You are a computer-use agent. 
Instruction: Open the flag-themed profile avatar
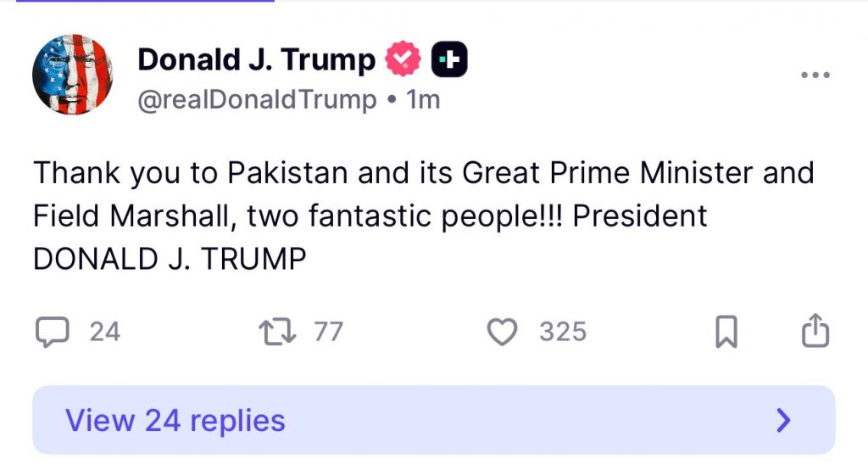pyautogui.click(x=73, y=75)
